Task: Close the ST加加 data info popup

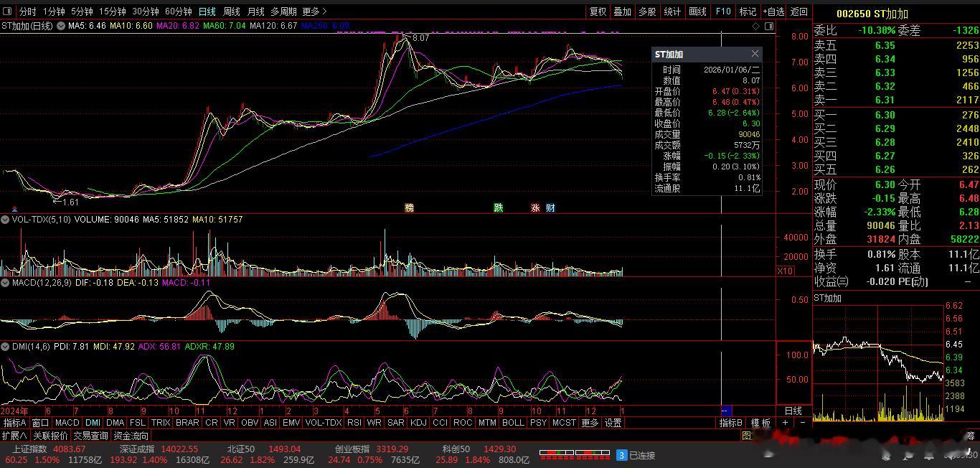Action: pos(755,54)
